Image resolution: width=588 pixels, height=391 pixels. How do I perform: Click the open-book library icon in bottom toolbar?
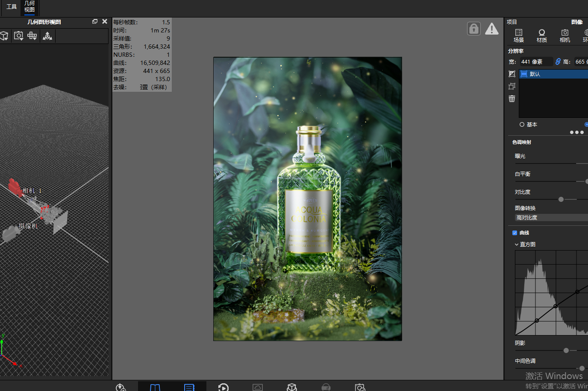pos(155,387)
